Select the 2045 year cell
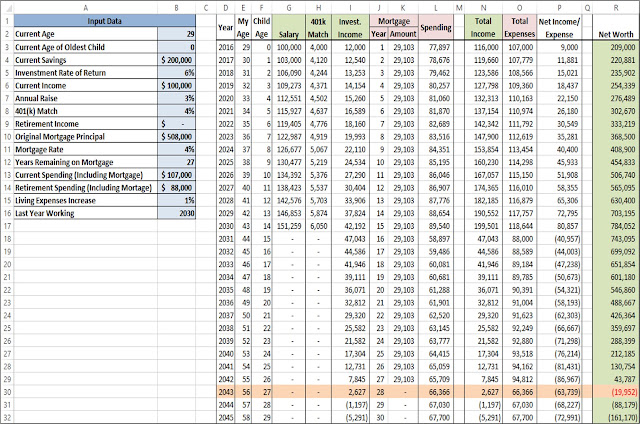The width and height of the screenshot is (640, 424). tap(226, 417)
